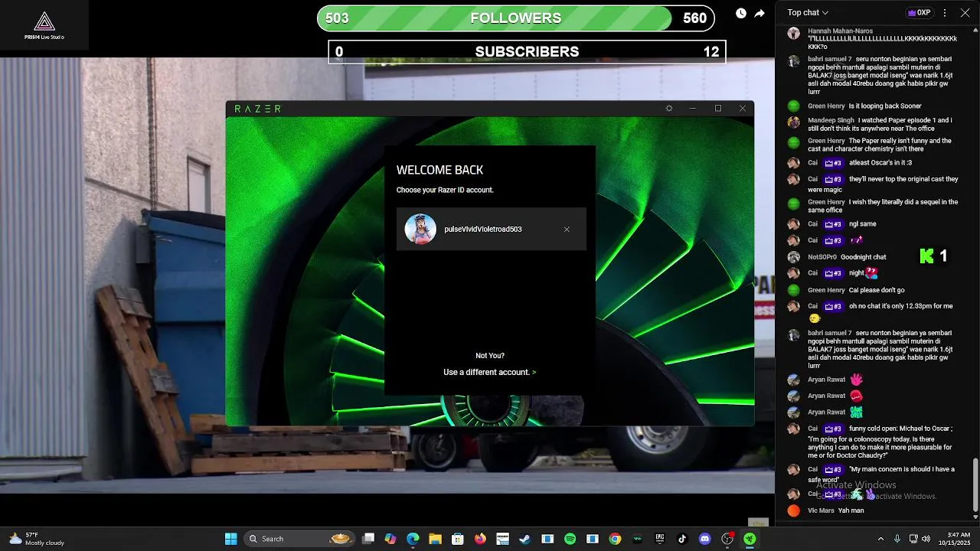
Task: Click the Subscribers goal bar
Action: [527, 52]
